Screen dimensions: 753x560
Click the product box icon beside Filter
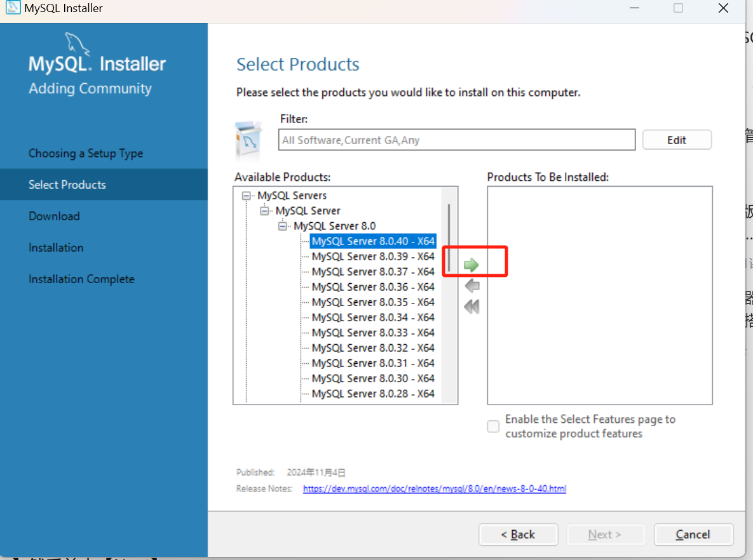click(248, 140)
